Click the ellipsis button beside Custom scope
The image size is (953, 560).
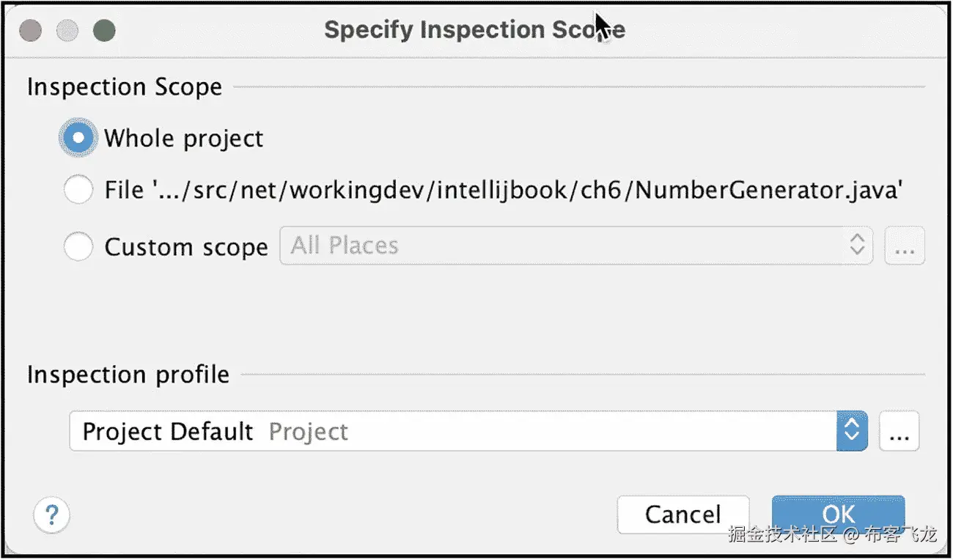(x=905, y=246)
